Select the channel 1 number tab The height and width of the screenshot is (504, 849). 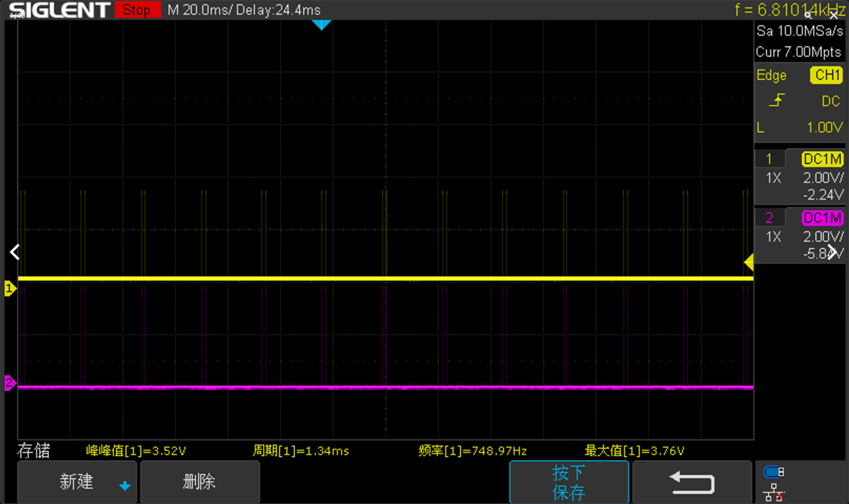(770, 159)
